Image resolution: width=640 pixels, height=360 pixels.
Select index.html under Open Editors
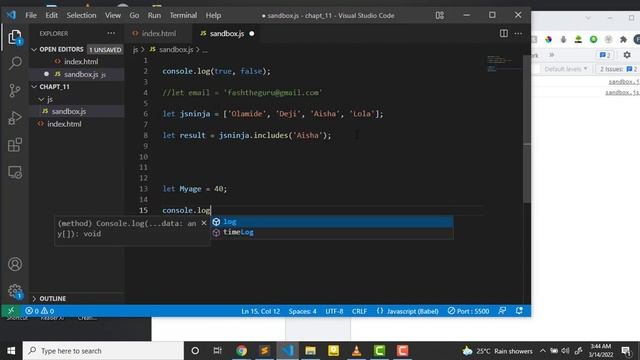point(77,62)
